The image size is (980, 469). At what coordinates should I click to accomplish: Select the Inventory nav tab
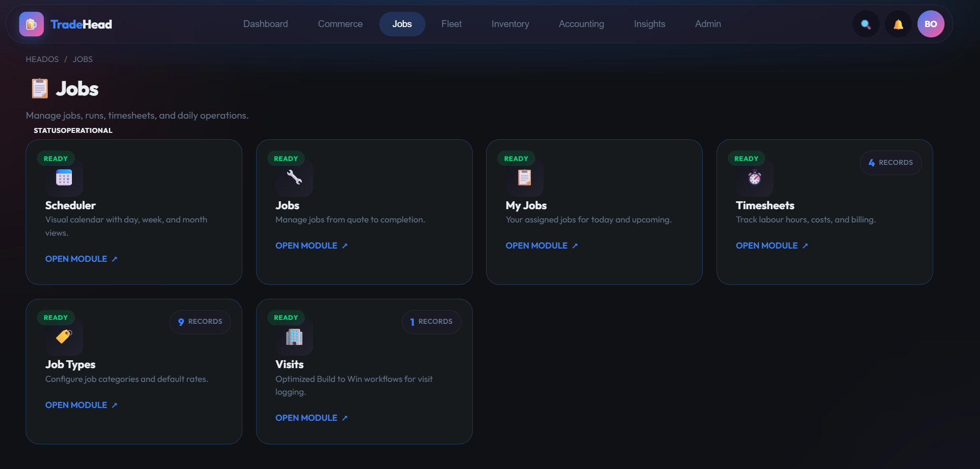(x=510, y=24)
